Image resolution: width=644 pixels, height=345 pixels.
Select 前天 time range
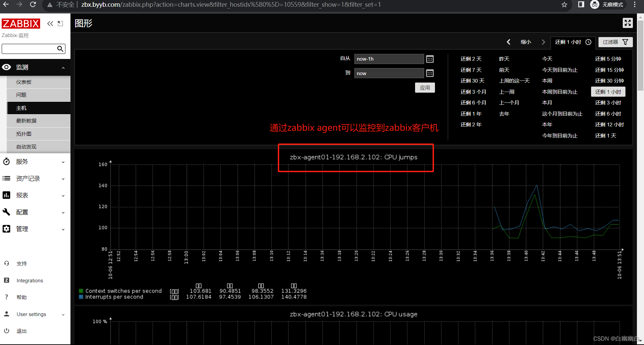[x=504, y=70]
